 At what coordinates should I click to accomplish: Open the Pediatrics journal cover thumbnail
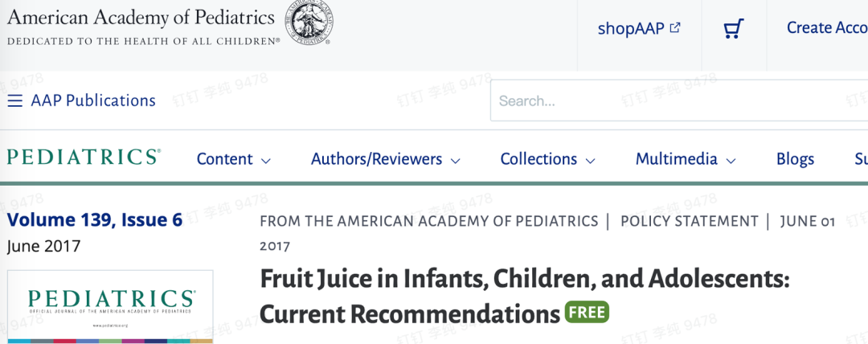tap(109, 307)
